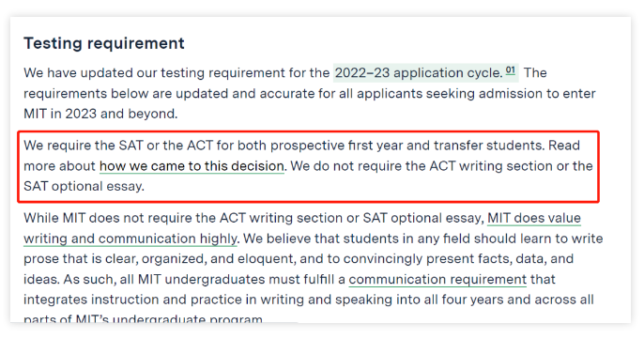Open "how we came to this decision" link
The width and height of the screenshot is (644, 339).
pyautogui.click(x=192, y=166)
